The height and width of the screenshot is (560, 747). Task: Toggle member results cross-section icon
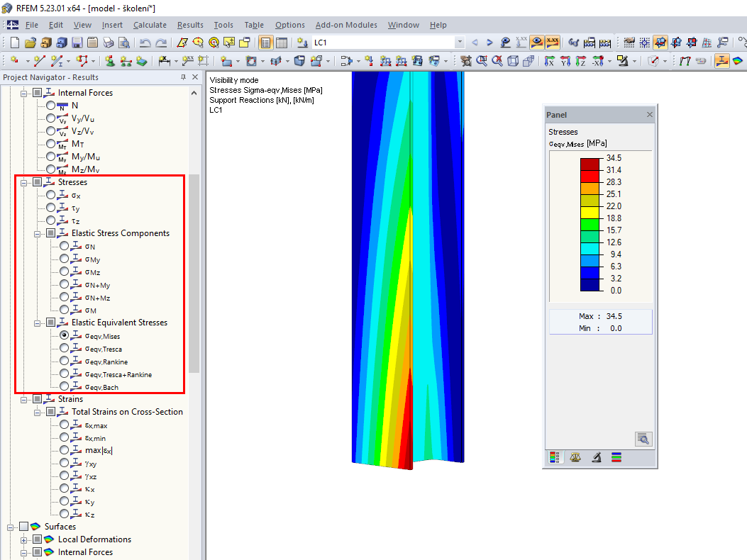coord(722,60)
